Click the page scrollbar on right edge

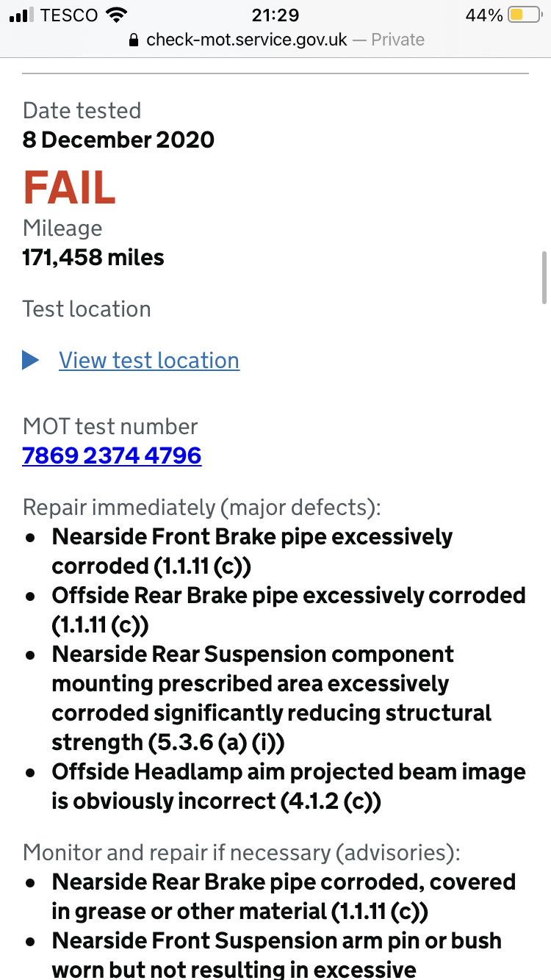(544, 277)
